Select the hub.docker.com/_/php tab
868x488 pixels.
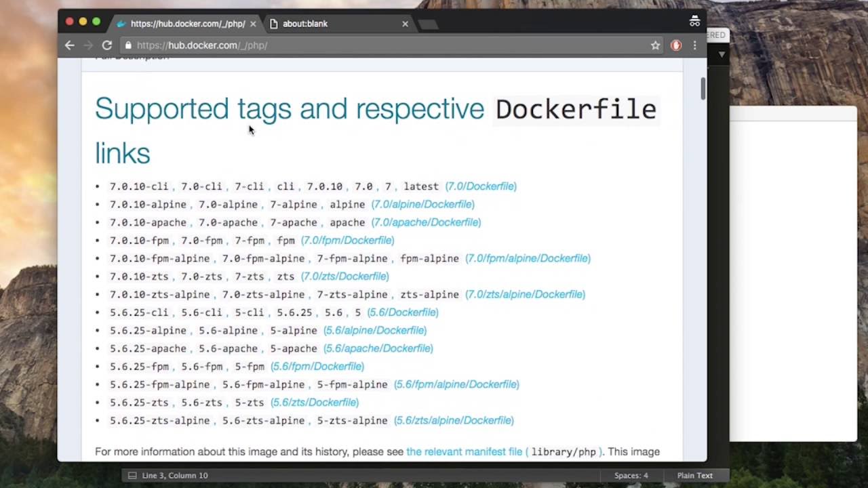click(x=187, y=24)
